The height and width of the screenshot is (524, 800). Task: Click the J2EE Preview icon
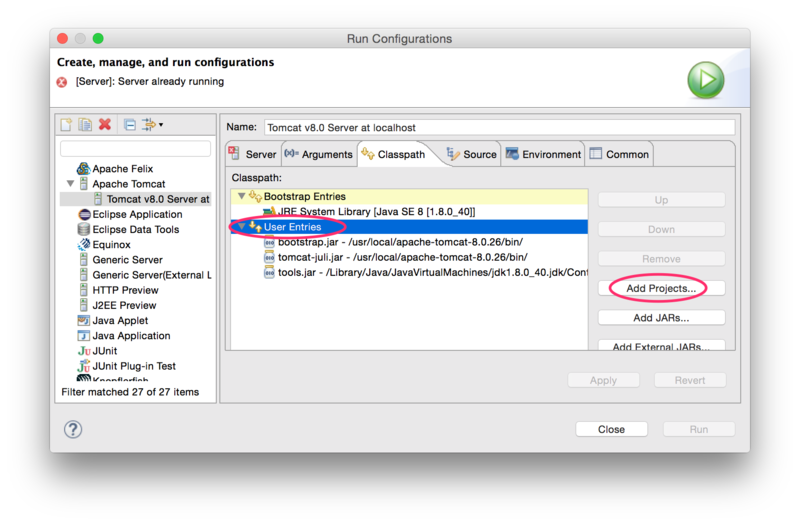coord(84,305)
